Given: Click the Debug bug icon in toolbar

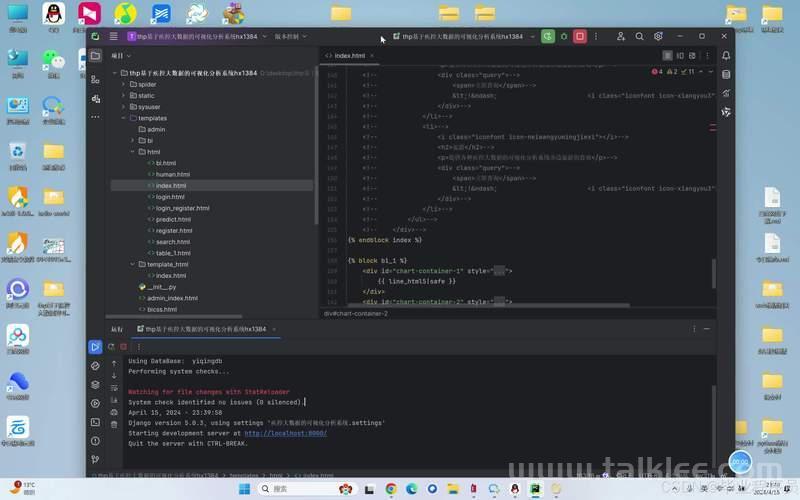Looking at the screenshot, I should [564, 36].
